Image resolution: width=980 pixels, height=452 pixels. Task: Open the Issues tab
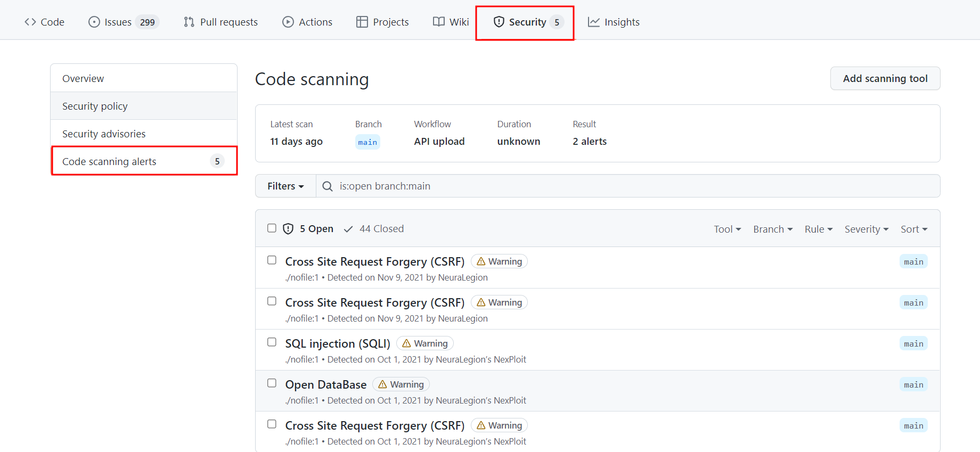(x=124, y=22)
